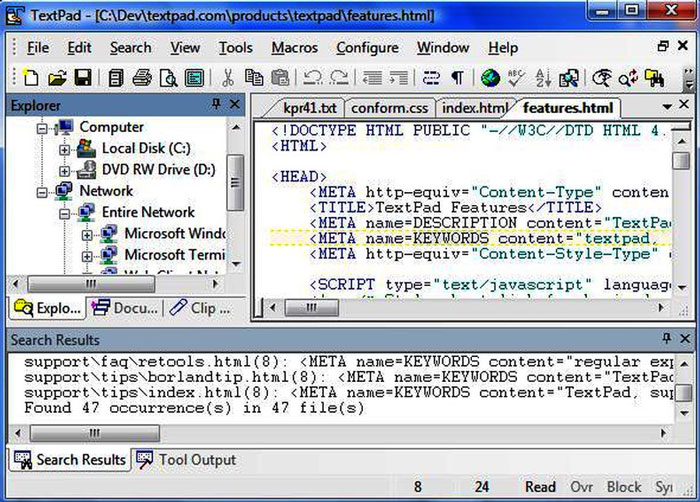The image size is (700, 502).
Task: Sort lines with the A-Z icon
Action: [x=543, y=78]
